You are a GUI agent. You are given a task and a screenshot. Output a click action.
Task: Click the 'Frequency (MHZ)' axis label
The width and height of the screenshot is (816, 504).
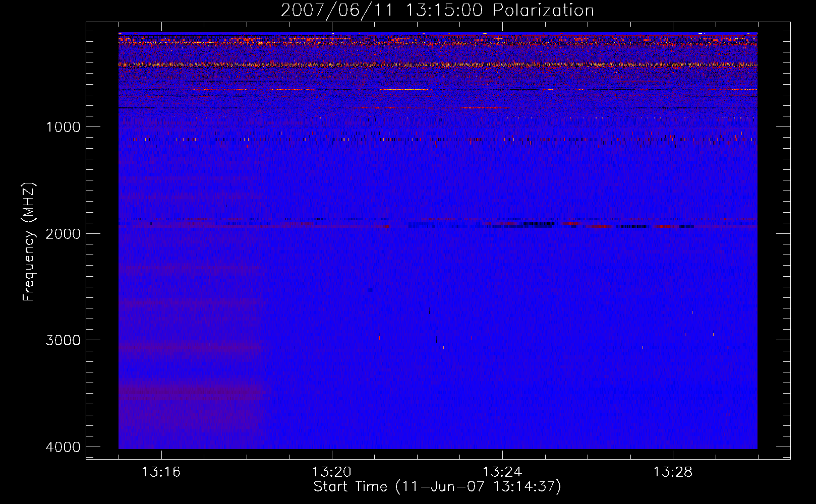pyautogui.click(x=29, y=242)
